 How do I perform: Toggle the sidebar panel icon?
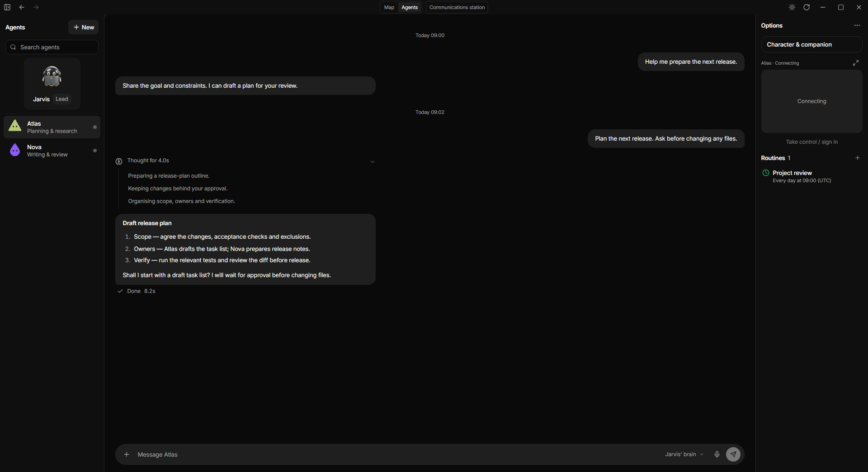tap(7, 7)
